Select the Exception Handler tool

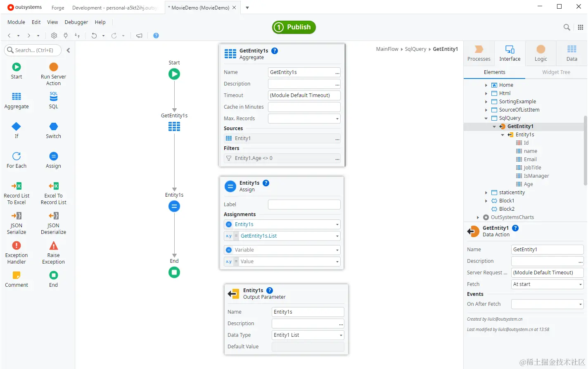coord(17,253)
